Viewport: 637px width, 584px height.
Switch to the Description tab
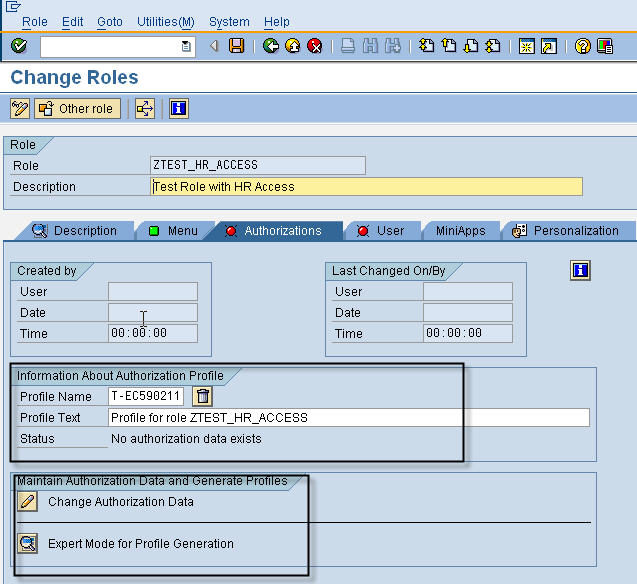[76, 231]
